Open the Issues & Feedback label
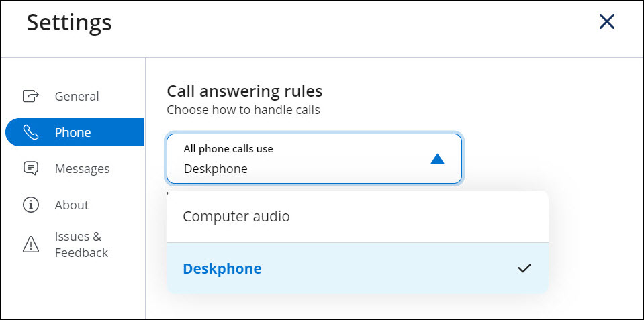 [x=81, y=245]
